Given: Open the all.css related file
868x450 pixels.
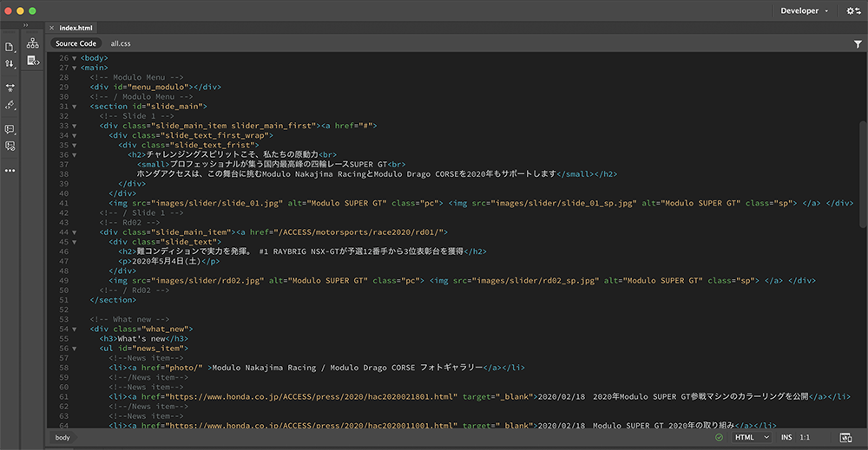Looking at the screenshot, I should (x=121, y=43).
